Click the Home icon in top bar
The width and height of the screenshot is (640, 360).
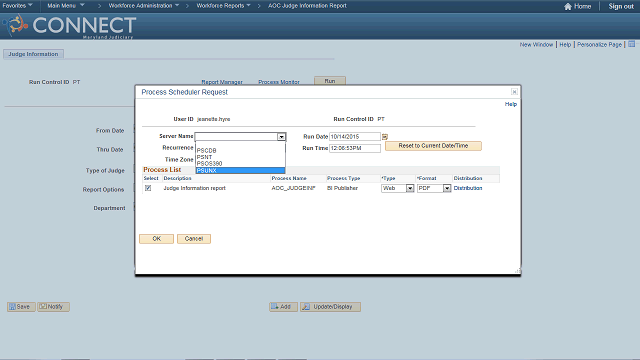pyautogui.click(x=568, y=6)
